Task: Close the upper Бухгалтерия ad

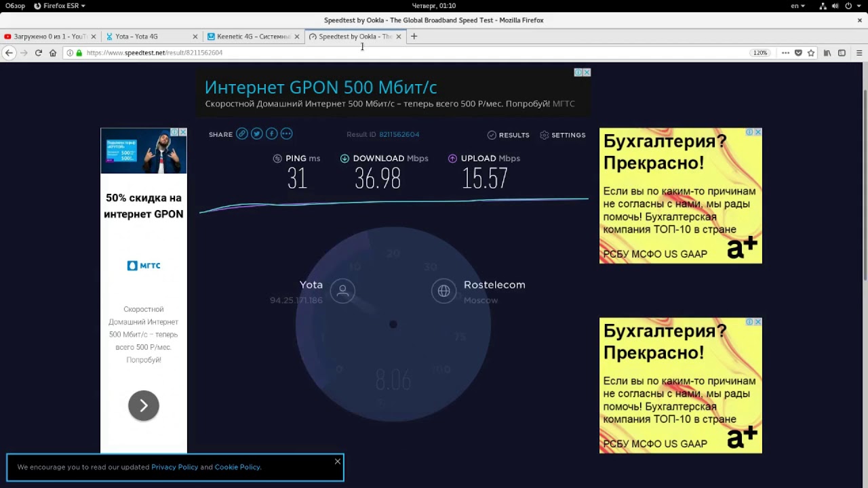Action: [758, 132]
